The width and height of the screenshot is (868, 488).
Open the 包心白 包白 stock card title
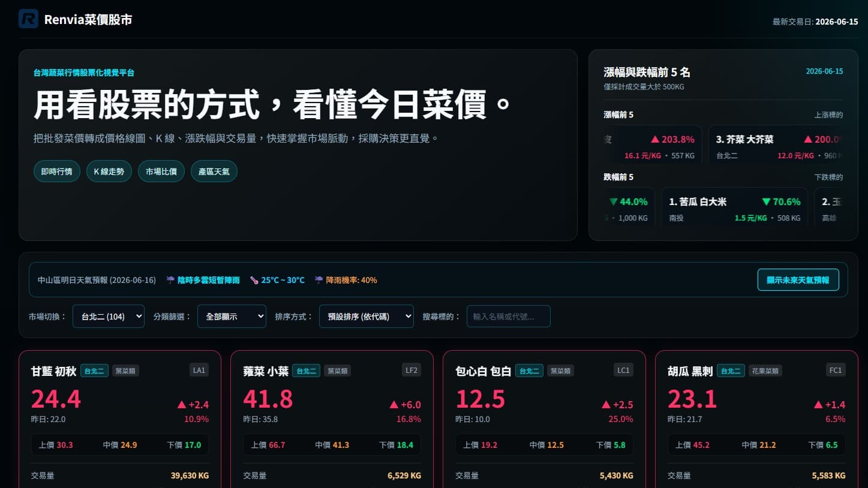click(x=483, y=371)
